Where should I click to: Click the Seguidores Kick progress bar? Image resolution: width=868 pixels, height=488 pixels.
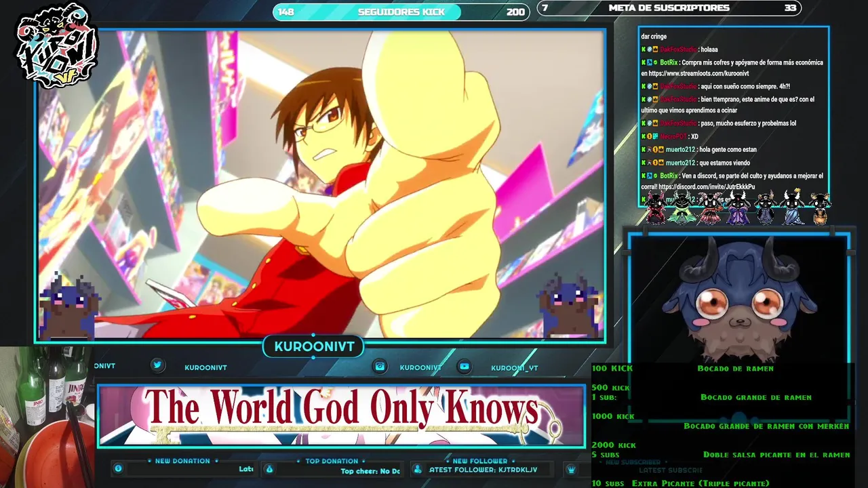click(401, 12)
